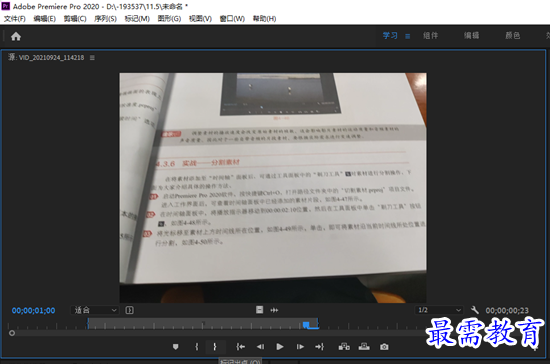Open the 文件(F) menu
The width and height of the screenshot is (550, 364).
(x=14, y=19)
